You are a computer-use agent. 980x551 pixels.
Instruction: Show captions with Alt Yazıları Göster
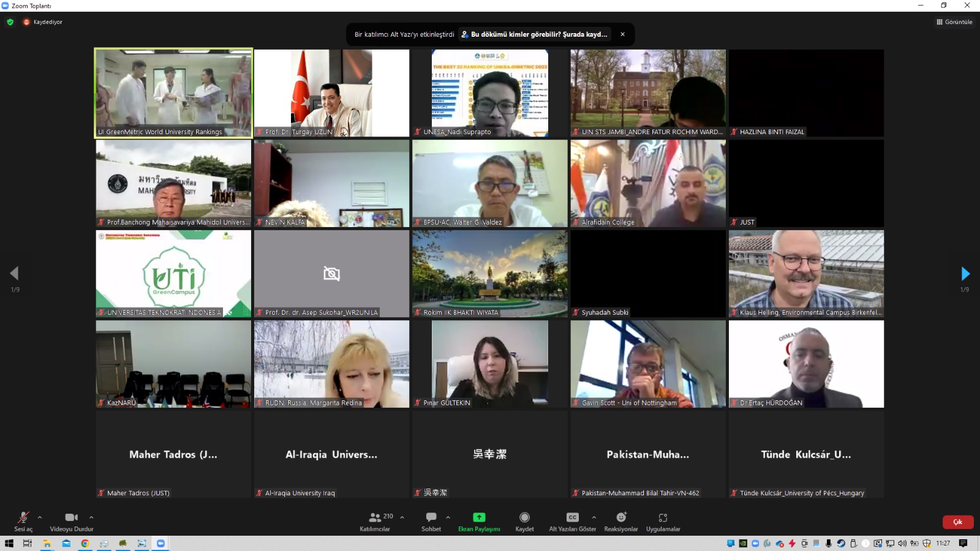point(573,521)
